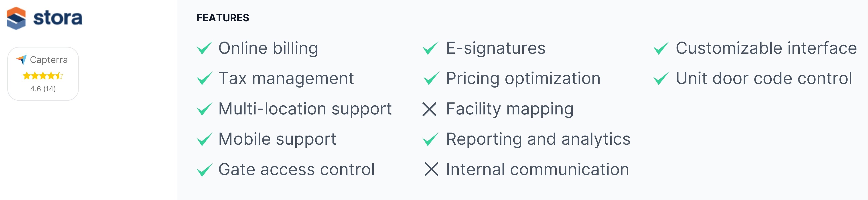Click the checkmark beside E-signatures
The height and width of the screenshot is (200, 868).
(431, 48)
